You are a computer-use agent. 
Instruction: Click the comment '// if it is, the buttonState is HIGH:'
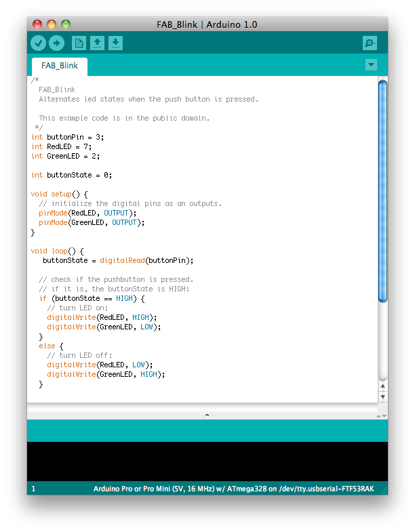tap(114, 289)
